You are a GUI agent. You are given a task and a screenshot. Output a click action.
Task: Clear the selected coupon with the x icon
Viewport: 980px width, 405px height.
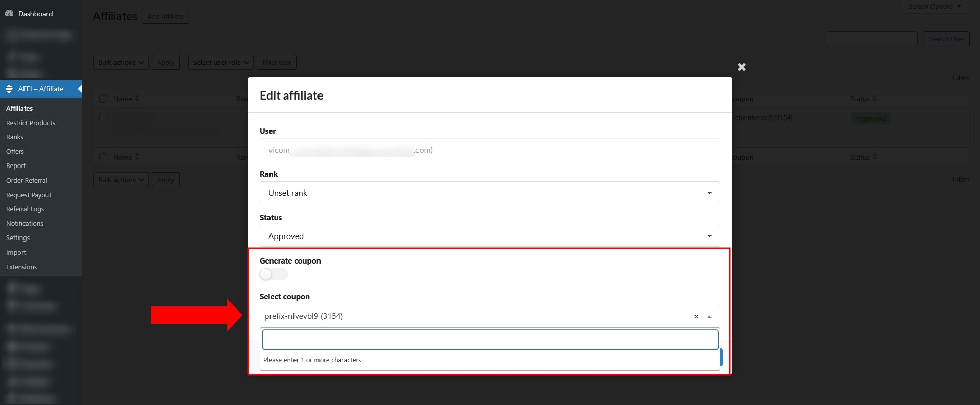click(x=696, y=317)
